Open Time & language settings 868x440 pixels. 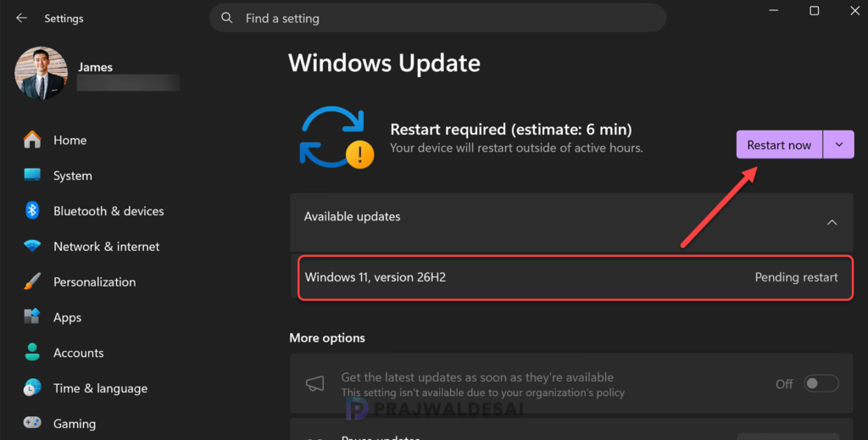coord(100,388)
